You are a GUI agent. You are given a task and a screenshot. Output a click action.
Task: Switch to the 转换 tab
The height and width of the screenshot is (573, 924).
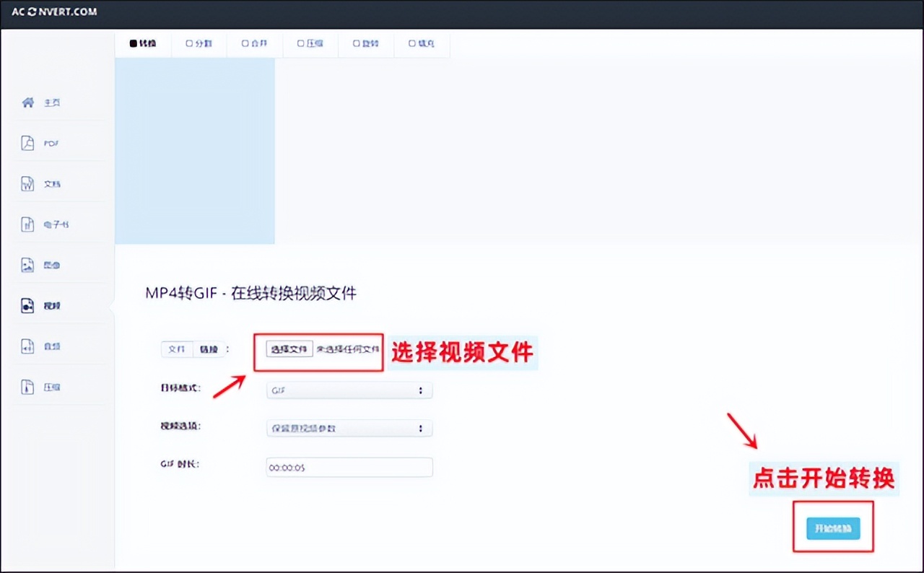click(x=142, y=43)
